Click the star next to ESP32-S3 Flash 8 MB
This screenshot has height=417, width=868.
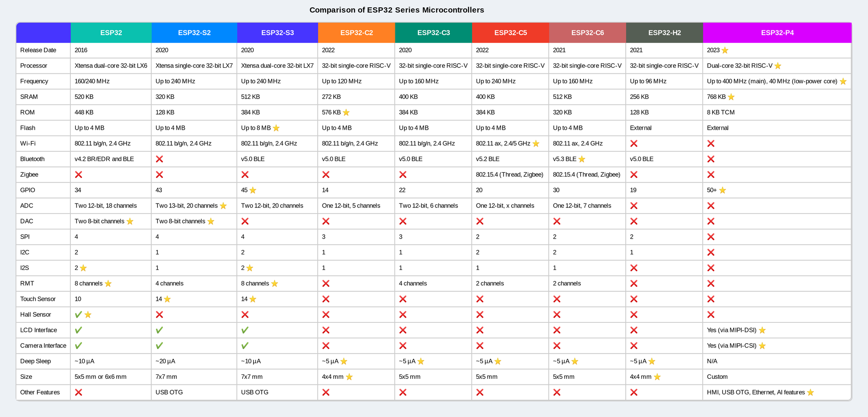(276, 128)
